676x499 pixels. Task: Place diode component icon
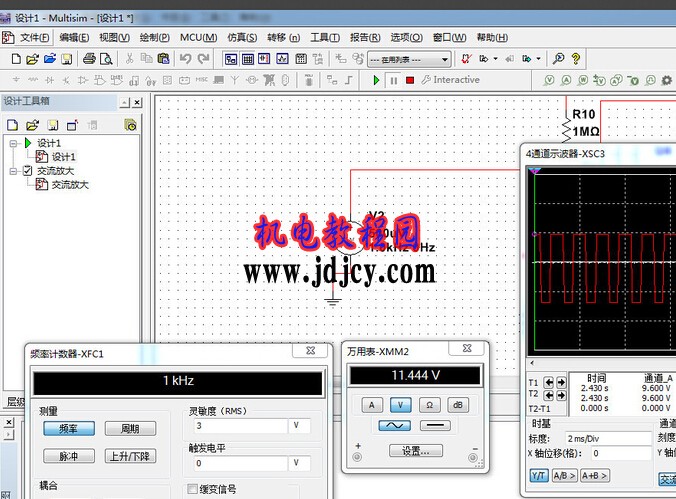pyautogui.click(x=50, y=80)
